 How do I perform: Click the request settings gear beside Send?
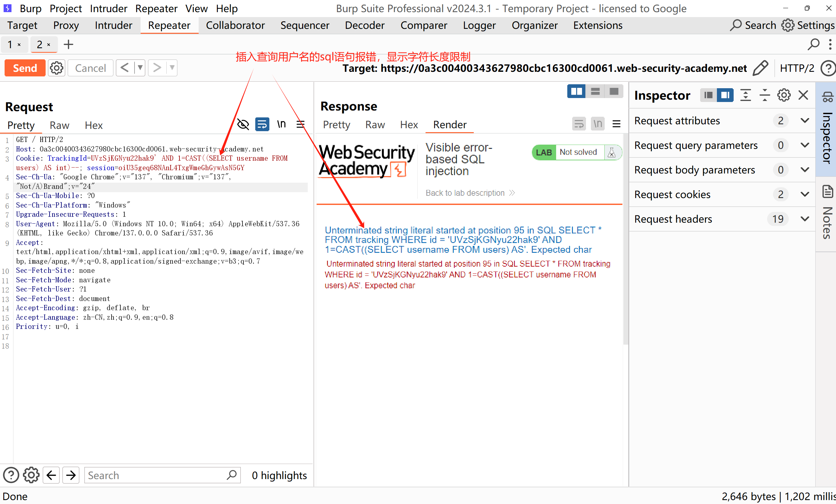56,68
